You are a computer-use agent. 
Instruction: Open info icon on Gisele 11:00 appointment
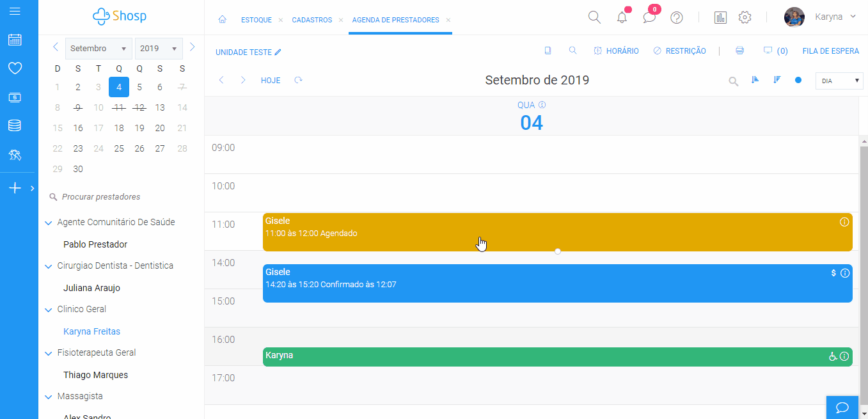point(844,222)
